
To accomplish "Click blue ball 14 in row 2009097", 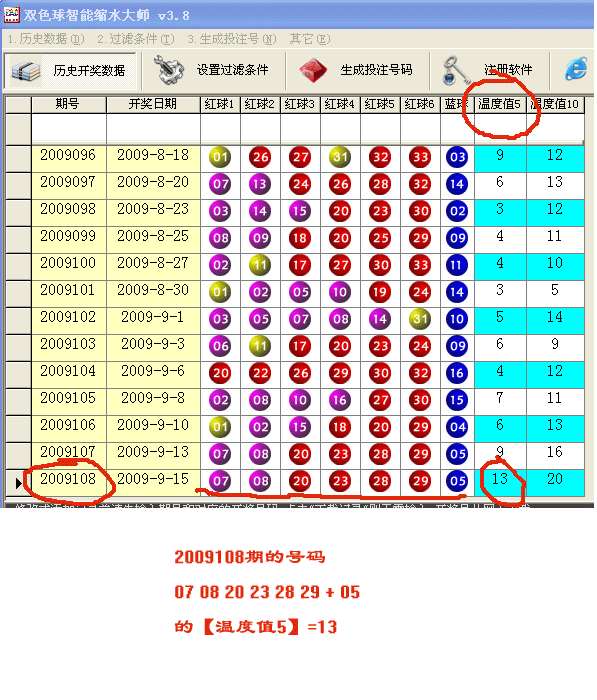I will [x=457, y=184].
